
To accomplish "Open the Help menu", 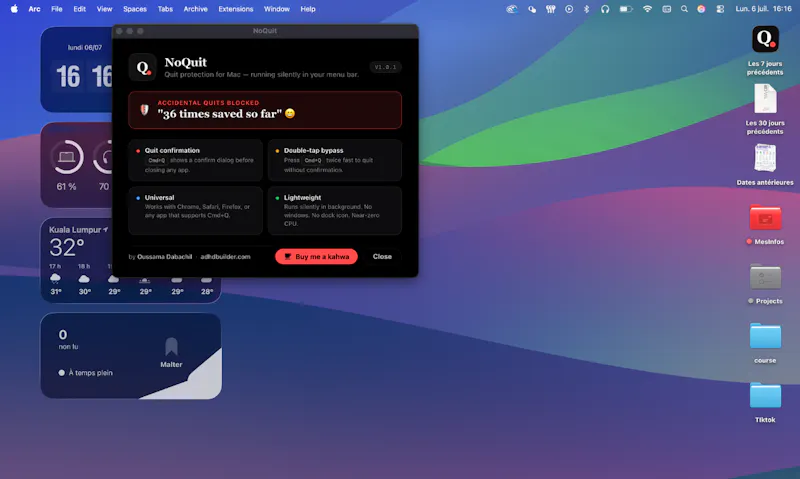I will [308, 9].
